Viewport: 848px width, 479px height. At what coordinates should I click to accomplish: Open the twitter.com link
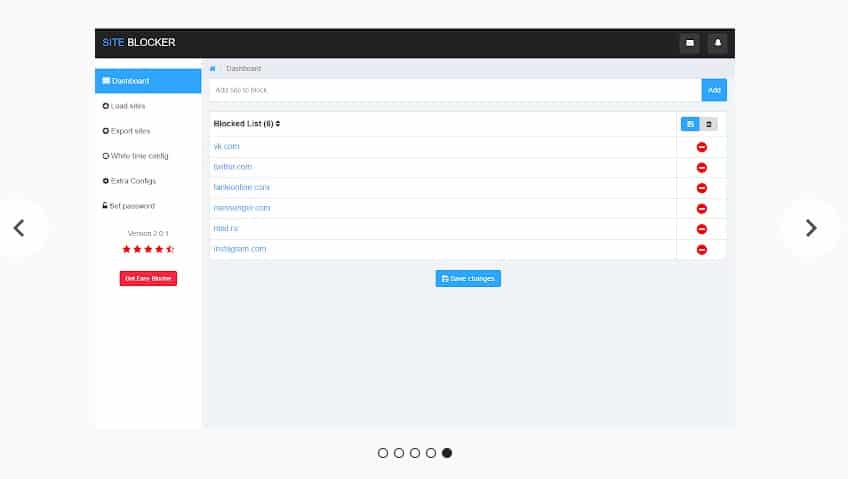233,167
